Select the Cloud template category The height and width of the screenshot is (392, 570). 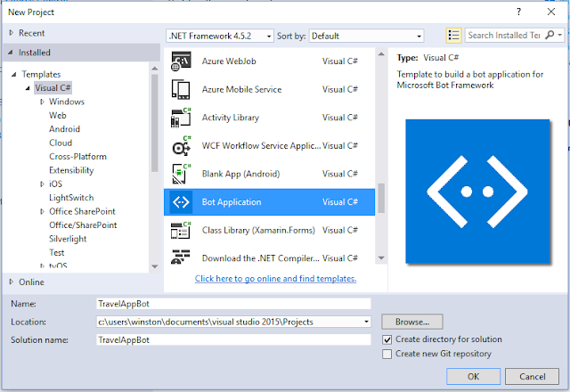pos(61,143)
